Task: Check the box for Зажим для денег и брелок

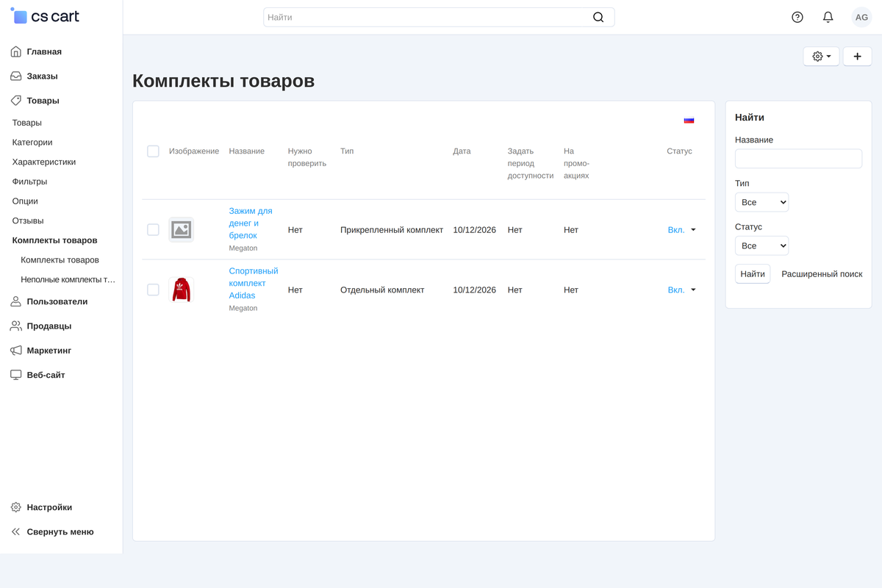Action: pyautogui.click(x=153, y=230)
